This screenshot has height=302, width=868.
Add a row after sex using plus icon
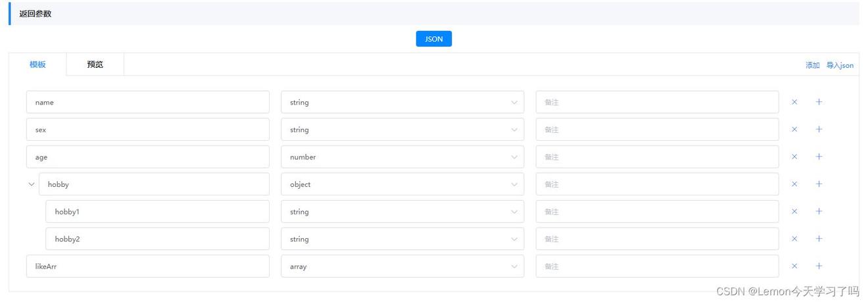click(819, 130)
